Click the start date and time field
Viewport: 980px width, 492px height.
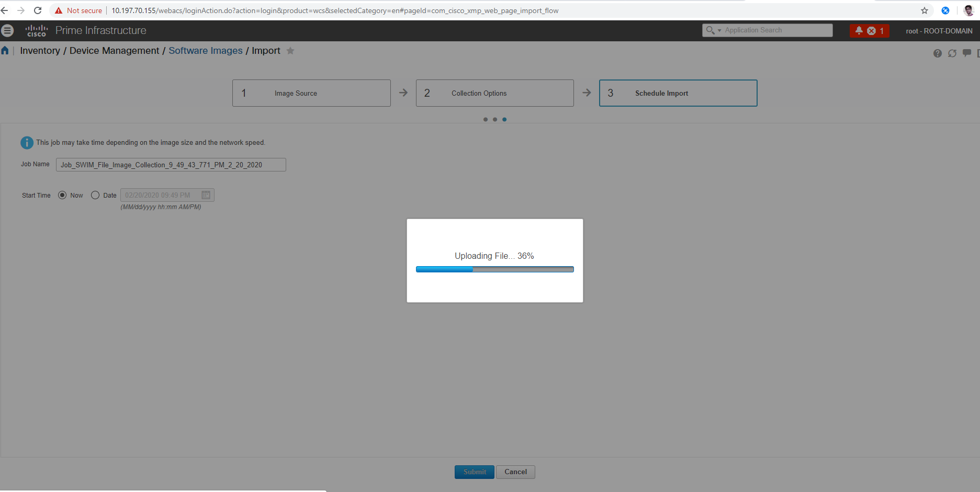pyautogui.click(x=167, y=195)
